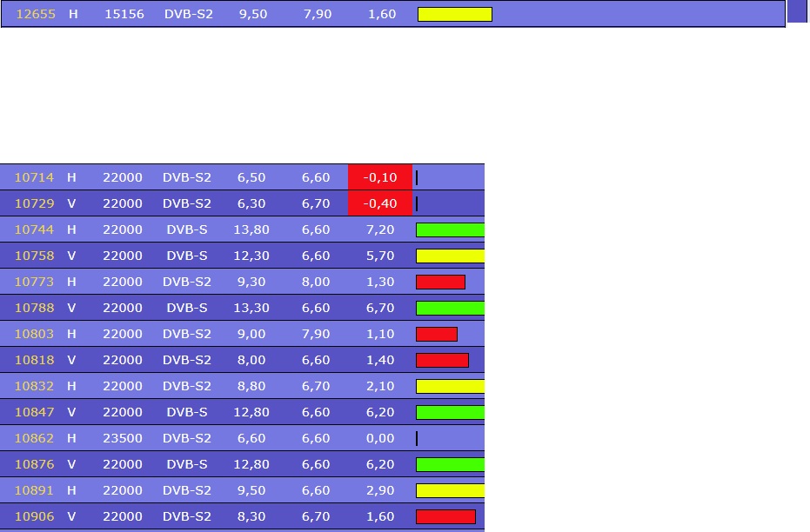Click the red bar in the 10906 row
This screenshot has width=810, height=532.
[445, 516]
